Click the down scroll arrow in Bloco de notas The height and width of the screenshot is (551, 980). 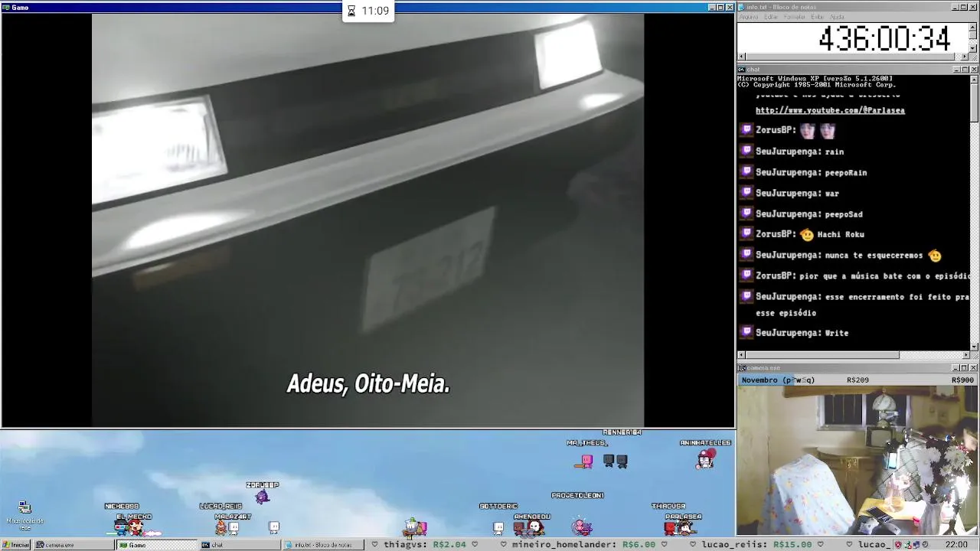[973, 48]
